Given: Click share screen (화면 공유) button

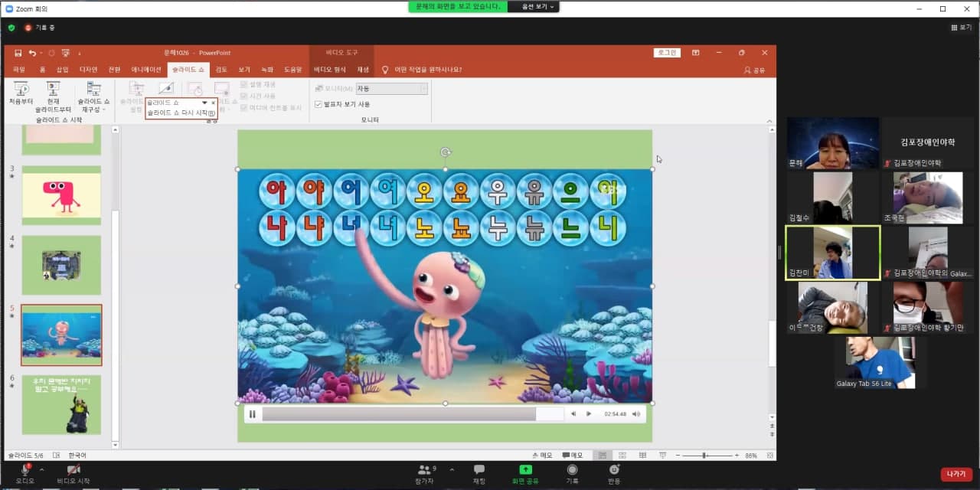Looking at the screenshot, I should [525, 474].
